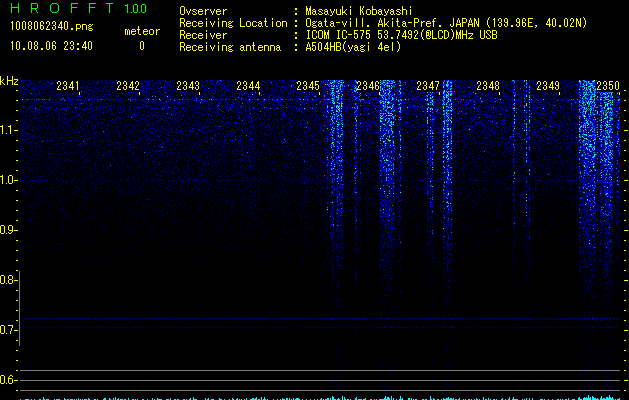Image resolution: width=629 pixels, height=400 pixels.
Task: Click the meteor count value 0
Action: point(142,46)
